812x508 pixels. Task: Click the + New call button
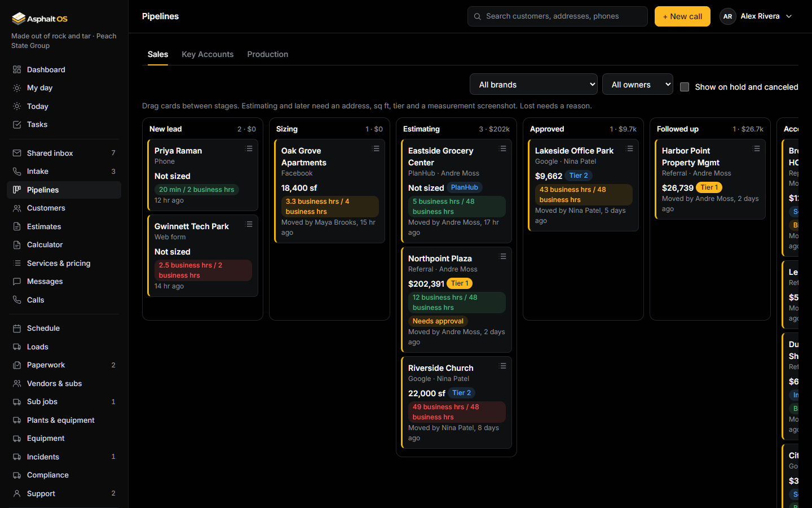coord(682,16)
